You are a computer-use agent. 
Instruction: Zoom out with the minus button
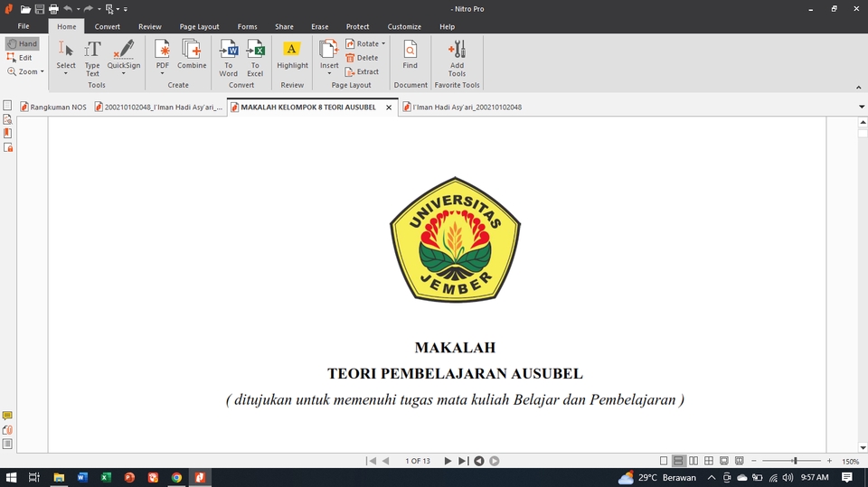coord(753,461)
